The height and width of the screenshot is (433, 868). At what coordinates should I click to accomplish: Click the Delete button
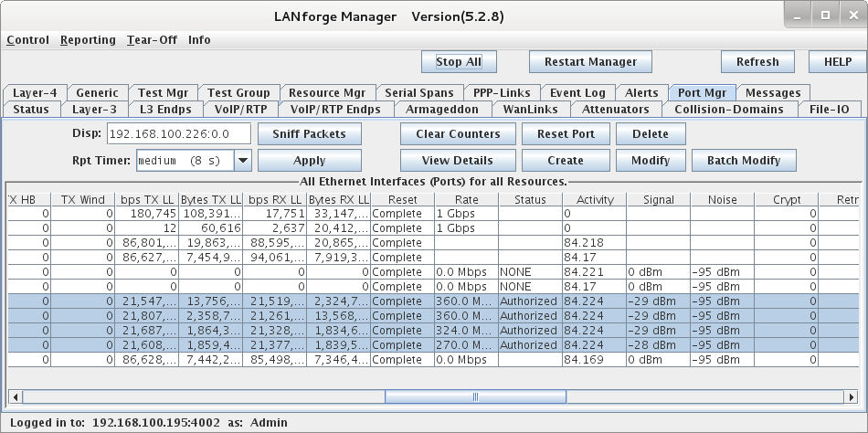coord(651,133)
